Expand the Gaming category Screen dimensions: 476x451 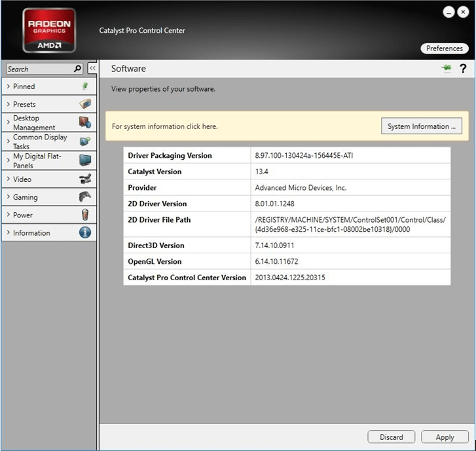click(x=26, y=197)
